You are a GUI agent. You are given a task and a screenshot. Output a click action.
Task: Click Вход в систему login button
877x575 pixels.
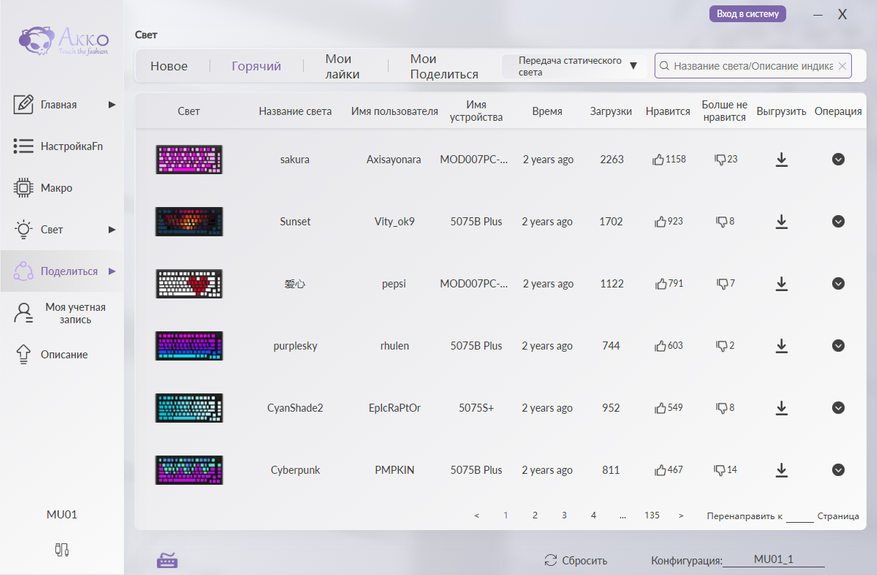point(748,14)
